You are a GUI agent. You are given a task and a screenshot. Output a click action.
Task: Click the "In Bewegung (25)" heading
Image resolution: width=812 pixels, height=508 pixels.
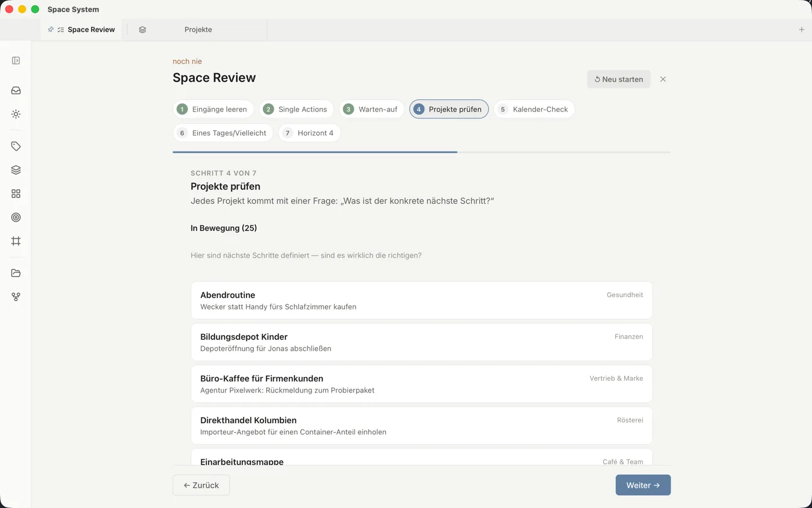click(224, 228)
